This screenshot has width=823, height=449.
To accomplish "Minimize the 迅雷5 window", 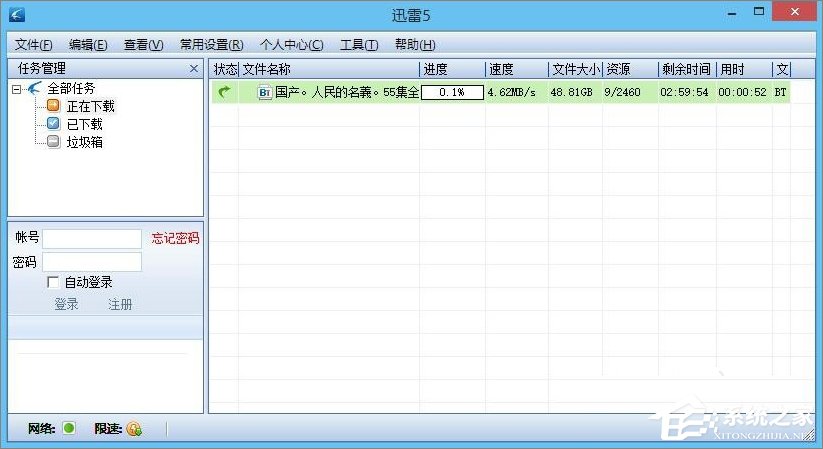I will pyautogui.click(x=732, y=12).
